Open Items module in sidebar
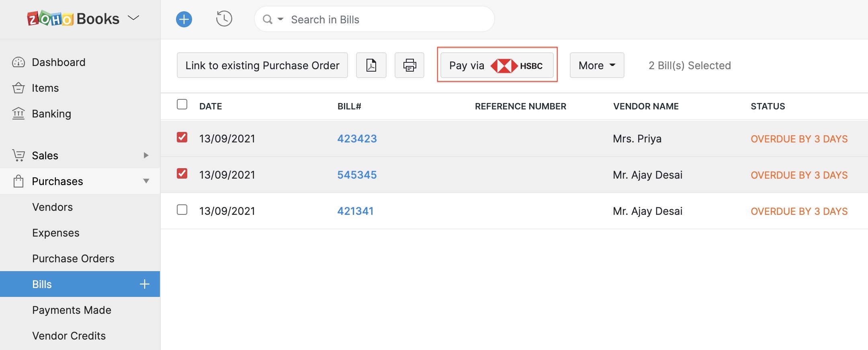This screenshot has width=868, height=350. tap(45, 88)
